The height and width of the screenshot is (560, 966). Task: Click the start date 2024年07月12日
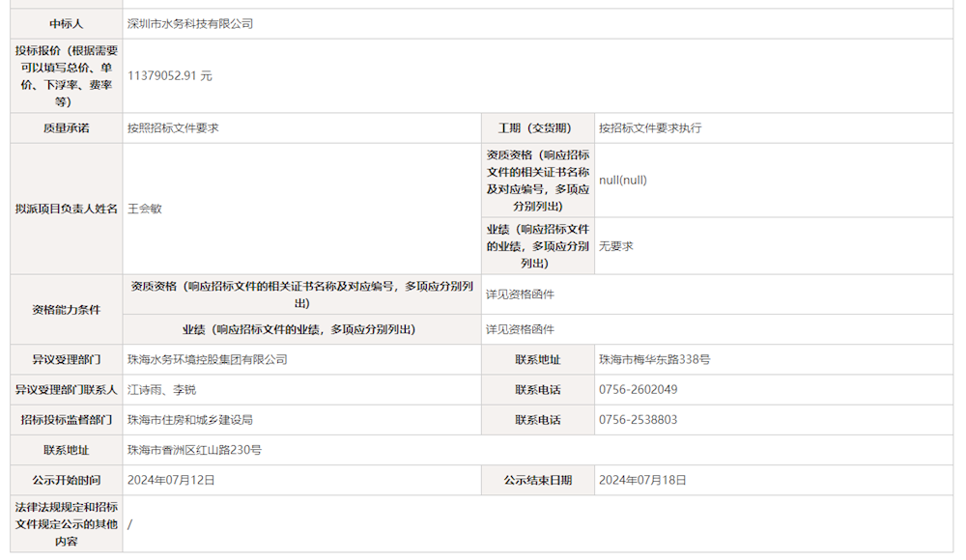pyautogui.click(x=171, y=478)
